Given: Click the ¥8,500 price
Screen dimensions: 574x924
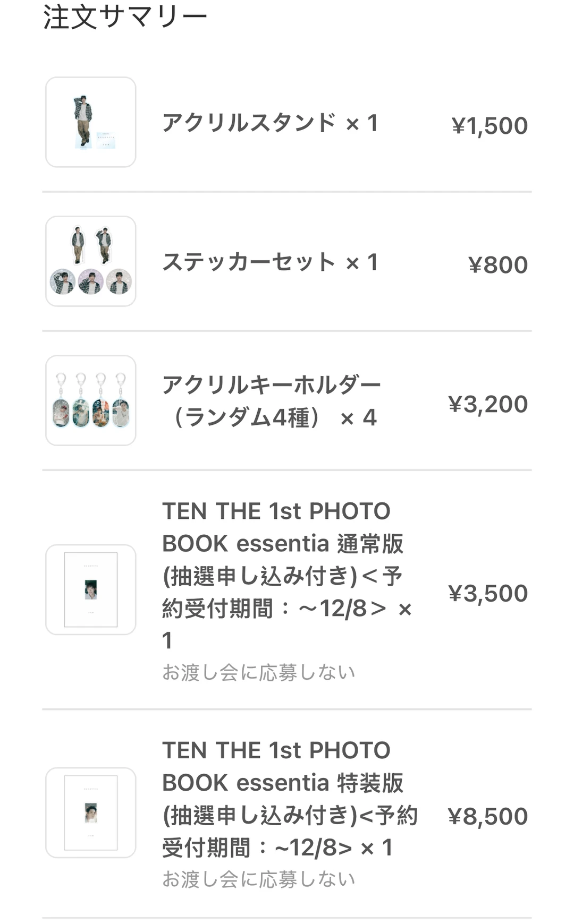Looking at the screenshot, I should pyautogui.click(x=488, y=816).
